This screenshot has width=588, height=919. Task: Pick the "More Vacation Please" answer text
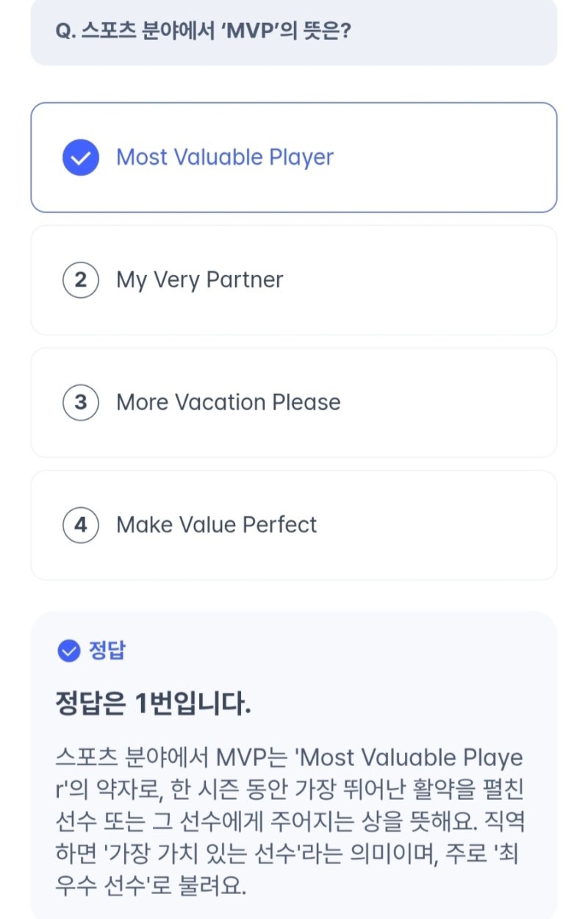pyautogui.click(x=229, y=403)
